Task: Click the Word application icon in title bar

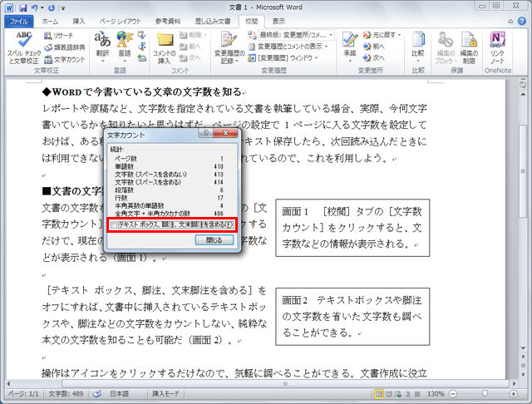Action: coord(9,7)
